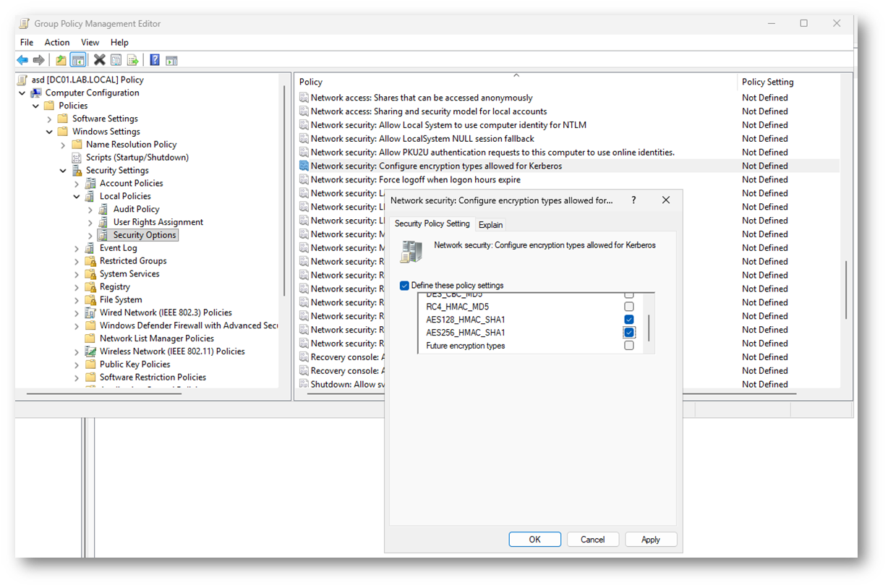This screenshot has height=588, width=888.
Task: Open the Action menu
Action: pyautogui.click(x=57, y=43)
